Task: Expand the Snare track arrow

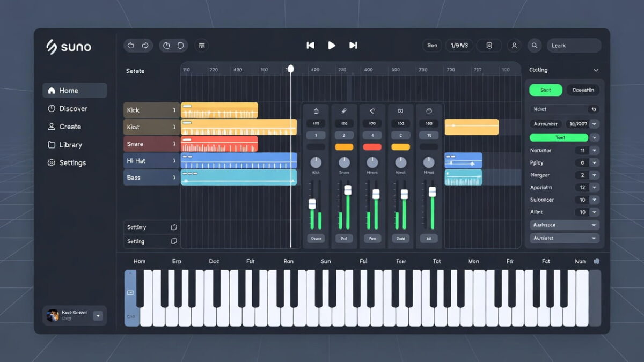Action: point(174,144)
